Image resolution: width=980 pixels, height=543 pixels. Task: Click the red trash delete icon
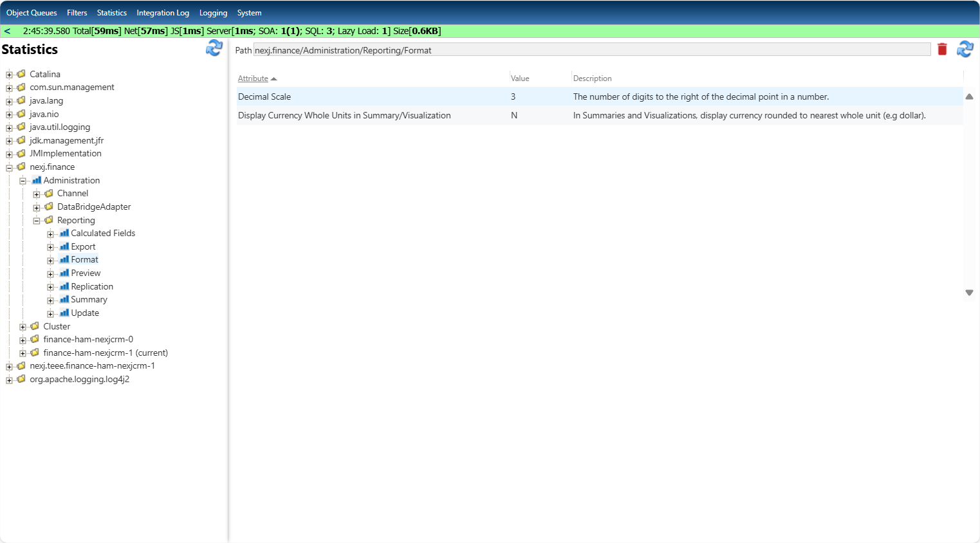point(942,50)
